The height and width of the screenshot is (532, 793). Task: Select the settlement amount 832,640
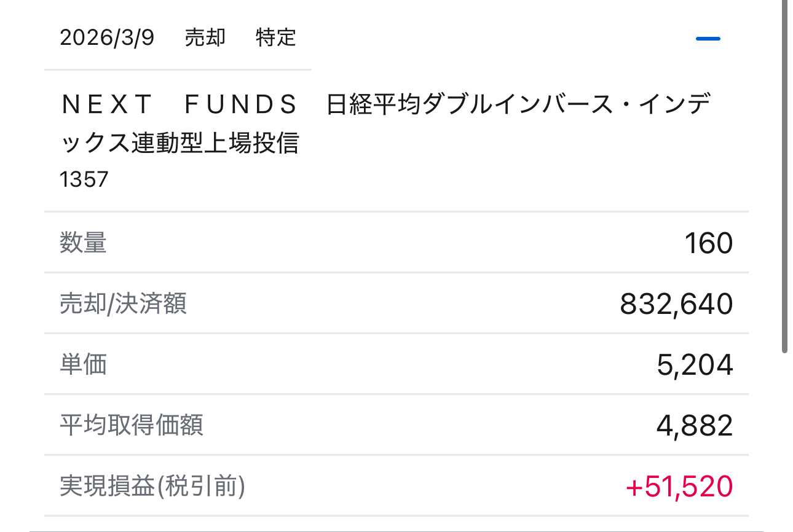(676, 304)
